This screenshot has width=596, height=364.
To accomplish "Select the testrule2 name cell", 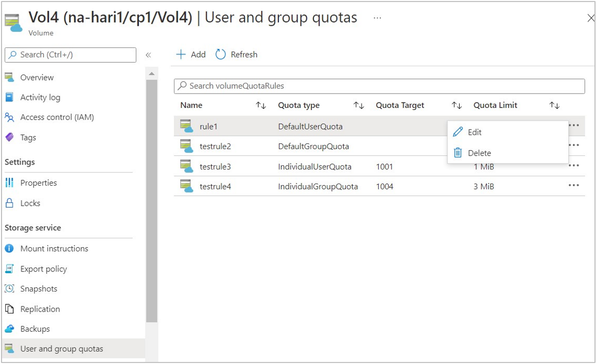I will tap(215, 146).
